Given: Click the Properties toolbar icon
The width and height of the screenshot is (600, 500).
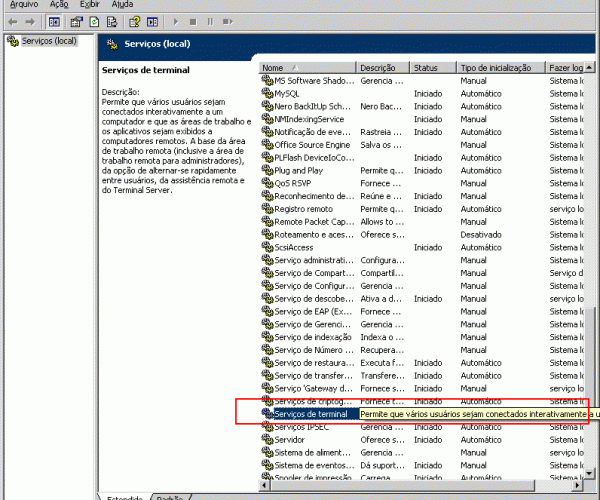Looking at the screenshot, I should 76,20.
